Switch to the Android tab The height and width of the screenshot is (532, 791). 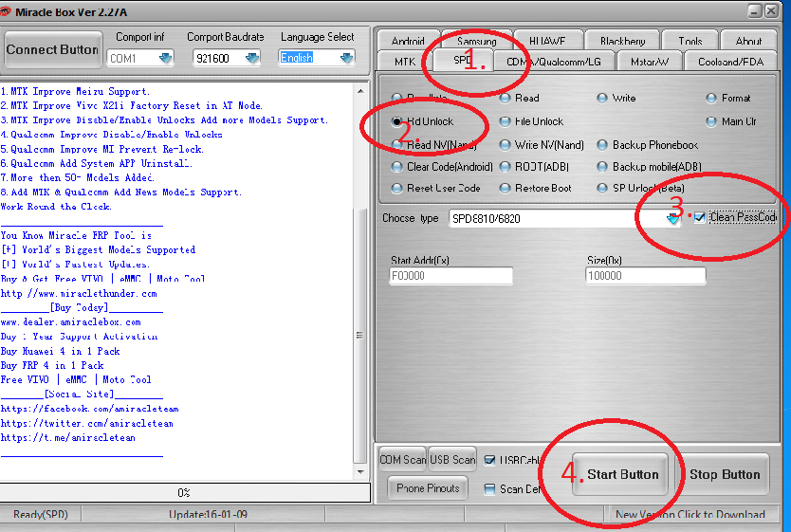point(408,41)
